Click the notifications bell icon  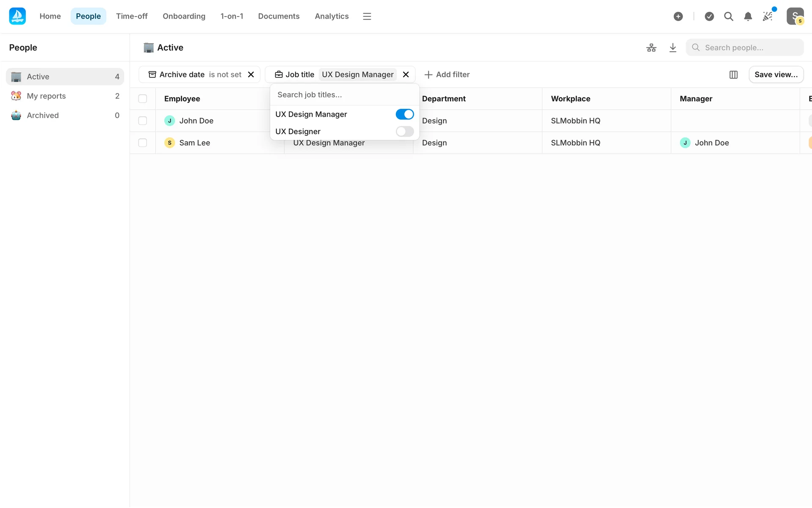[x=748, y=17]
